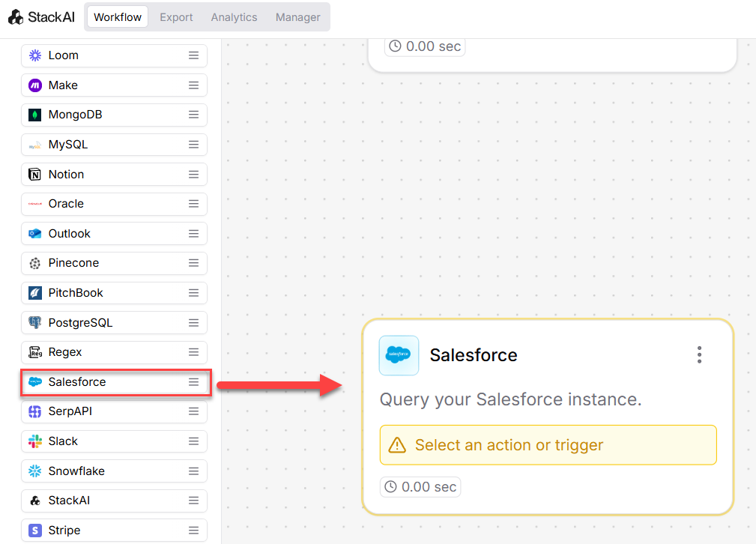Select the Salesforce item in sidebar
756x544 pixels.
coord(77,382)
